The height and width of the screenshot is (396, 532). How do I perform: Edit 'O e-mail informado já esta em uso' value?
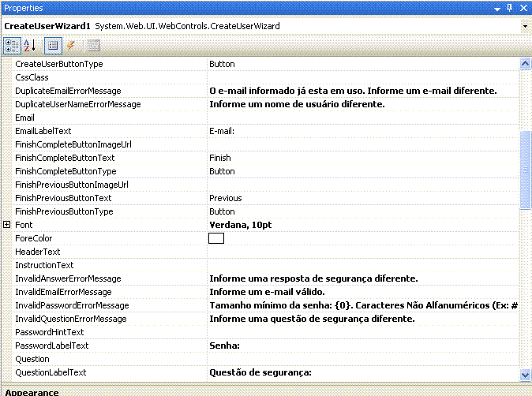point(363,91)
